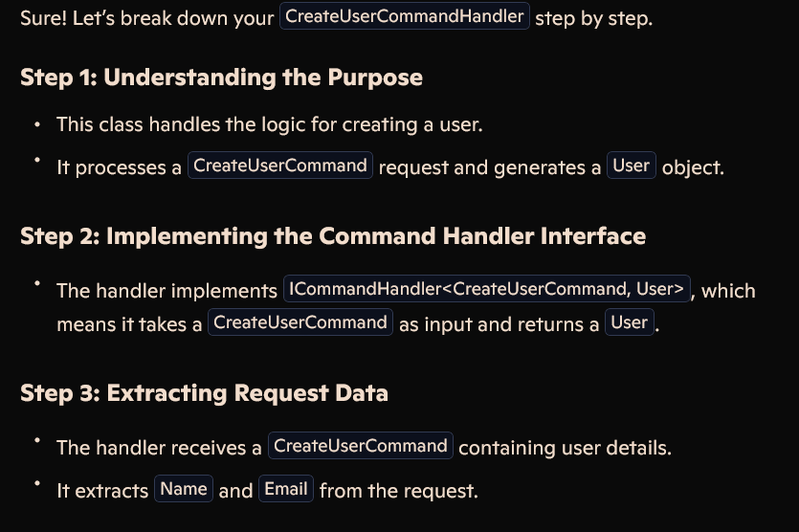The image size is (799, 532).
Task: Click 'from the request.' text
Action: coord(398,491)
